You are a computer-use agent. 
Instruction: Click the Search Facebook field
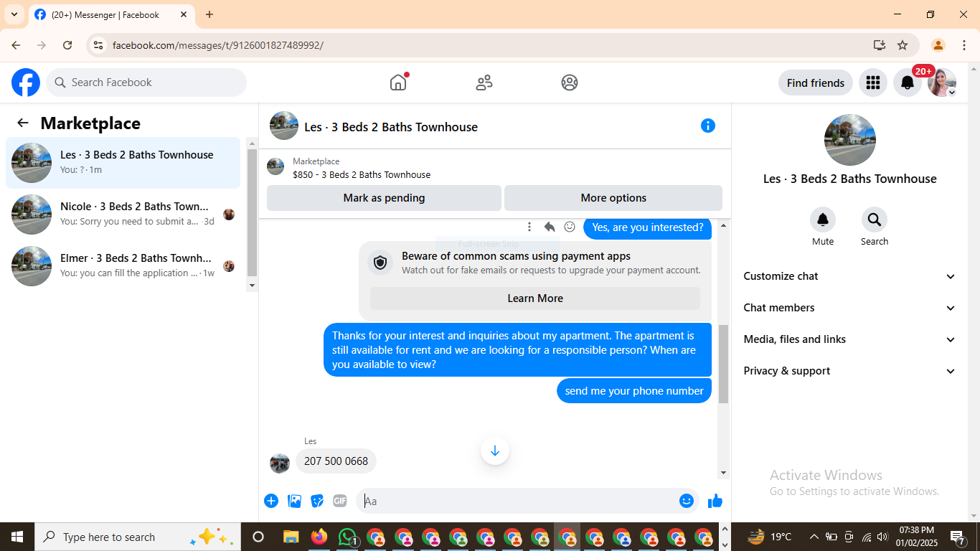pyautogui.click(x=146, y=83)
